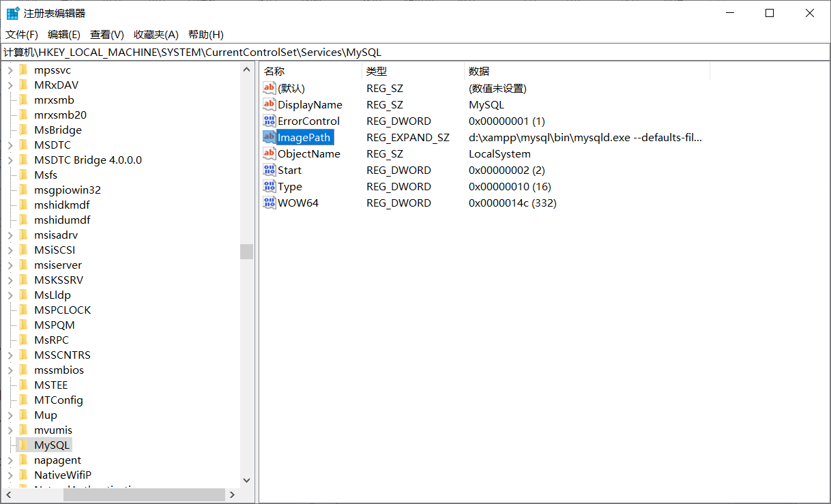This screenshot has width=831, height=504.
Task: Click the DWORD icon beside Type
Action: pyautogui.click(x=269, y=186)
